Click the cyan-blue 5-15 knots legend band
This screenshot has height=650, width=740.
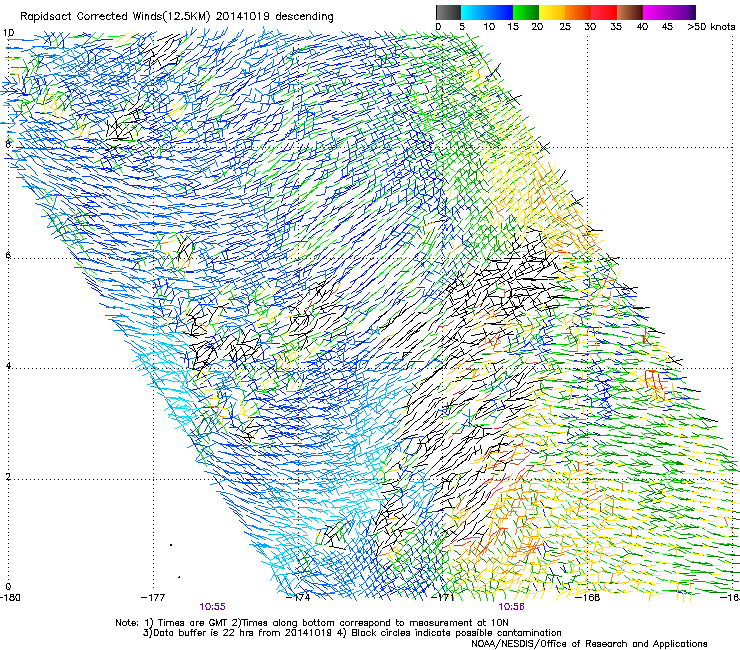coord(487,12)
